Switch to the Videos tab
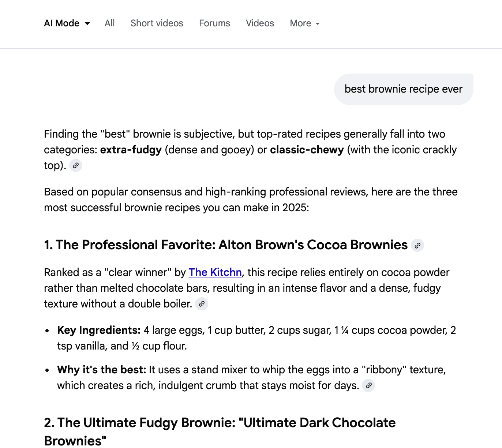Viewport: 502px width, 448px height. [x=260, y=23]
